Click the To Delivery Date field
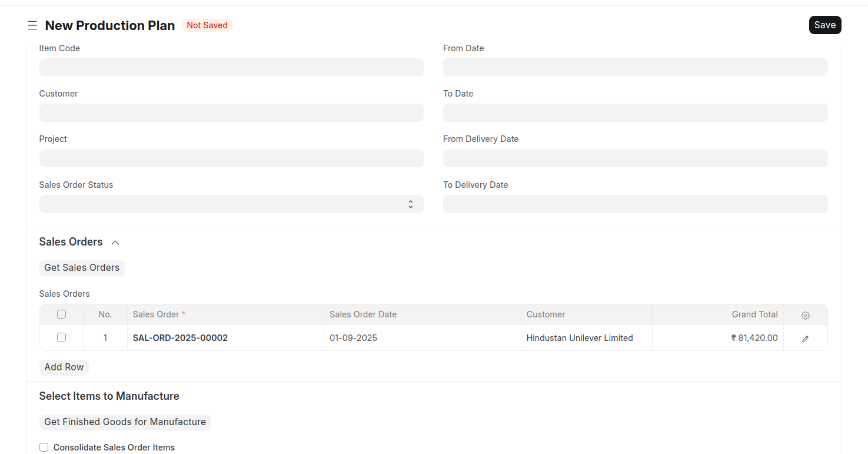The width and height of the screenshot is (868, 454). (x=635, y=204)
